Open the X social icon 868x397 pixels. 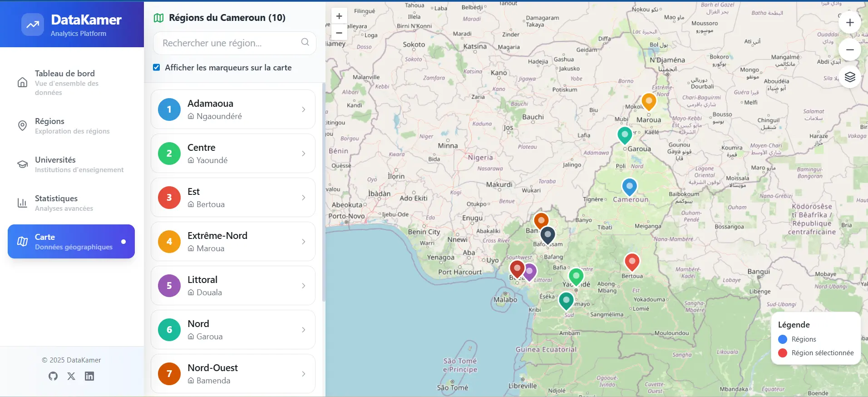click(x=71, y=376)
